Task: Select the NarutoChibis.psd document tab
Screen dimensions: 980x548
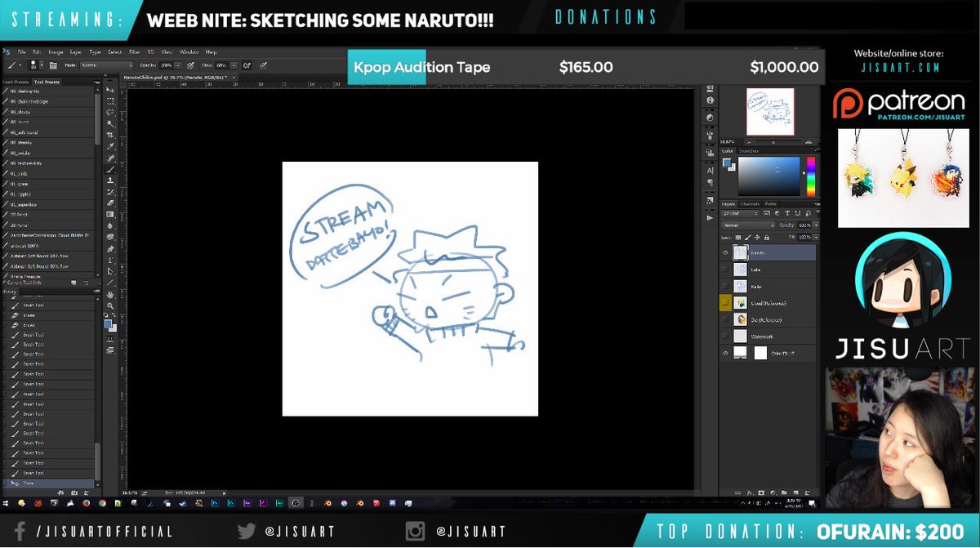Action: pos(176,77)
